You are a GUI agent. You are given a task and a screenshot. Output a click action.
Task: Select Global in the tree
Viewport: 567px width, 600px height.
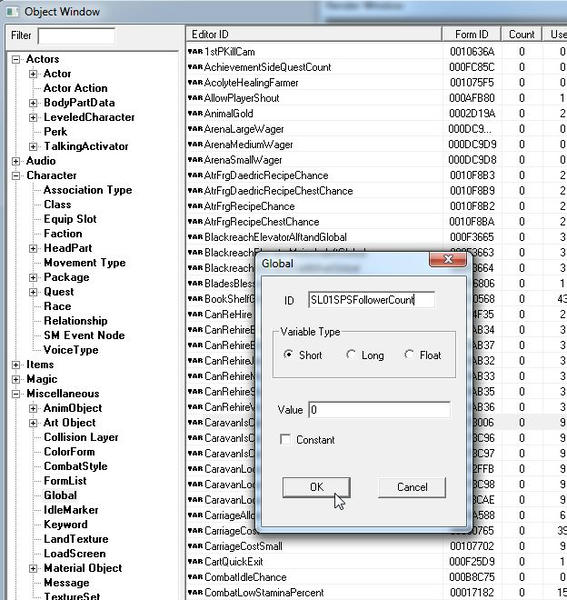(x=60, y=495)
